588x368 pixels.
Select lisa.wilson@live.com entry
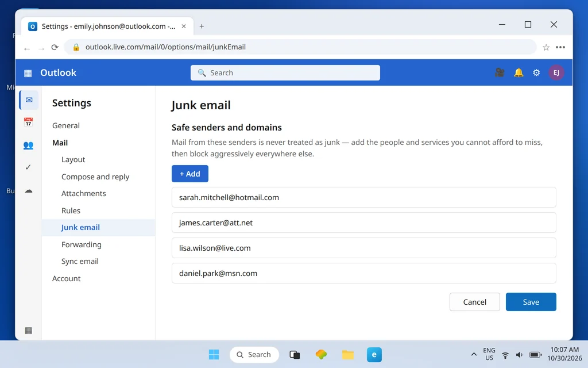pos(363,248)
